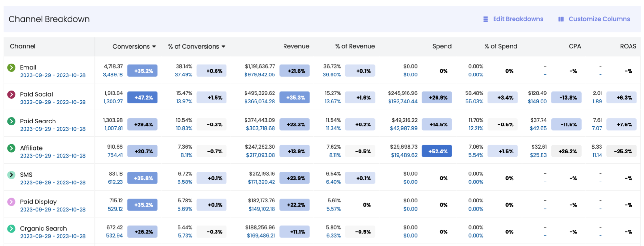Select the Spend column header
The image size is (644, 246).
442,46
